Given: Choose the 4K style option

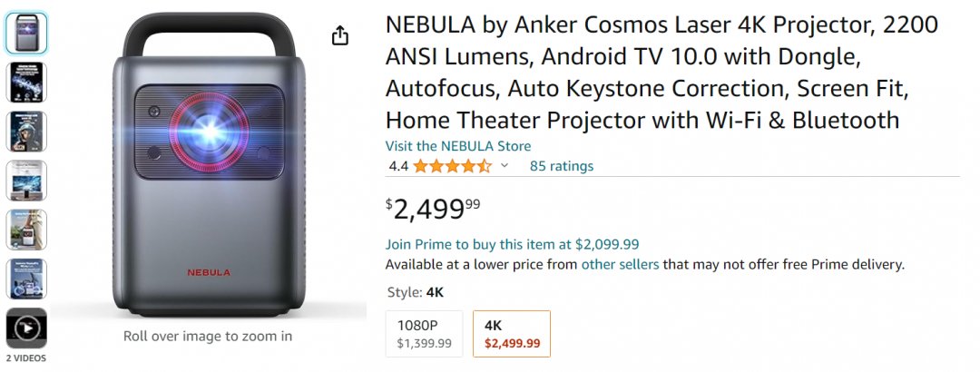Looking at the screenshot, I should (x=512, y=334).
